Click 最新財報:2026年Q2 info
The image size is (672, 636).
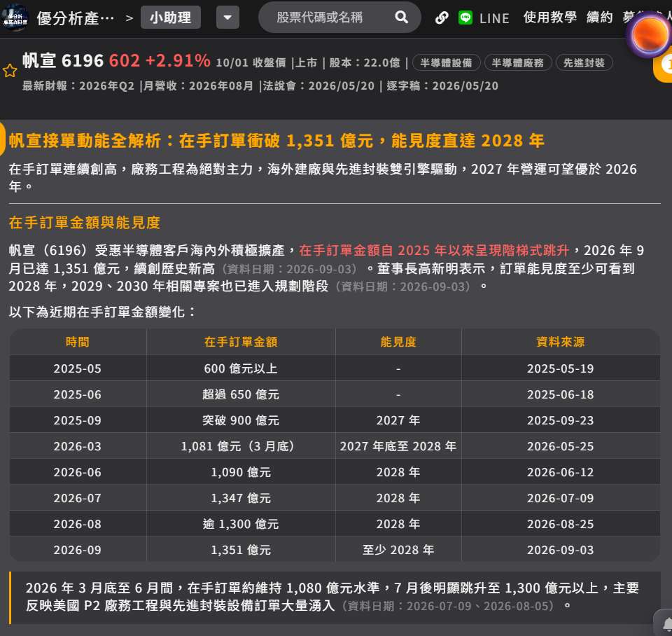pos(78,85)
